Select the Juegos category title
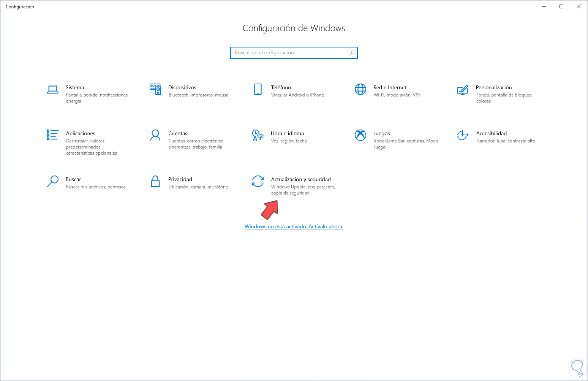 point(382,133)
